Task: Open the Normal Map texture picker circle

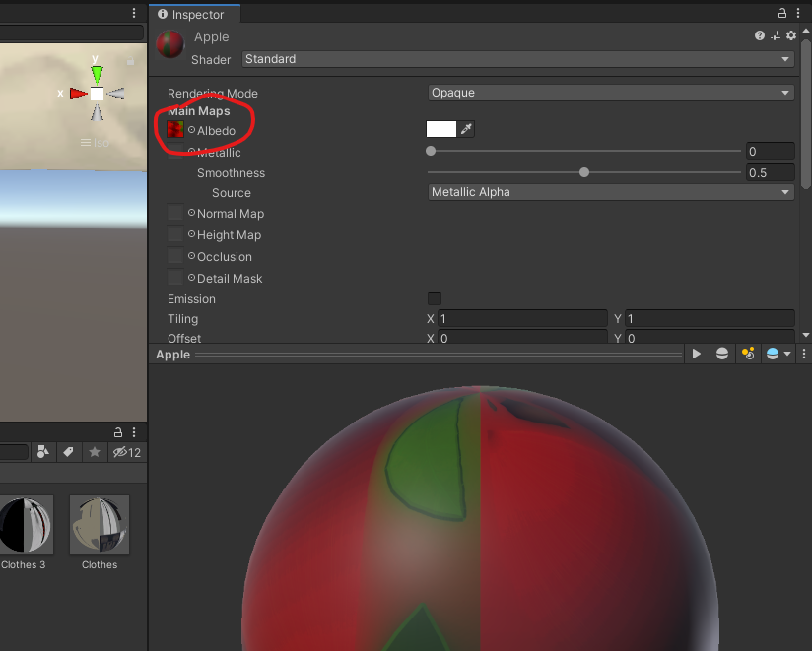Action: pyautogui.click(x=191, y=213)
